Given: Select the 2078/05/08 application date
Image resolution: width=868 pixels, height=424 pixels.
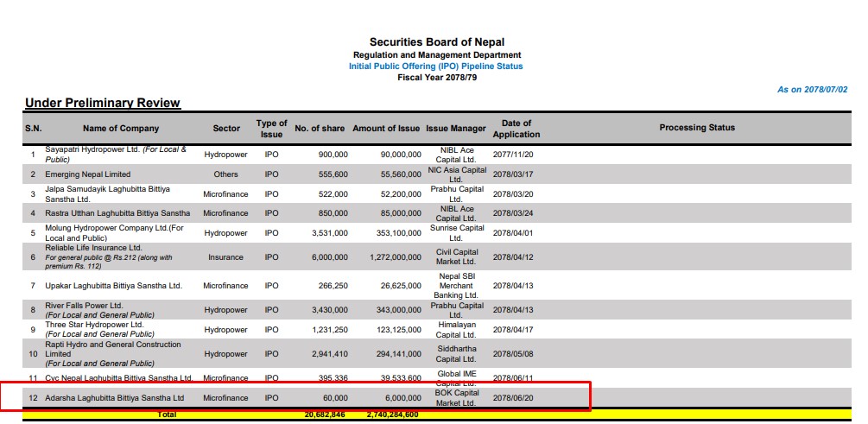Looking at the screenshot, I should (x=515, y=354).
